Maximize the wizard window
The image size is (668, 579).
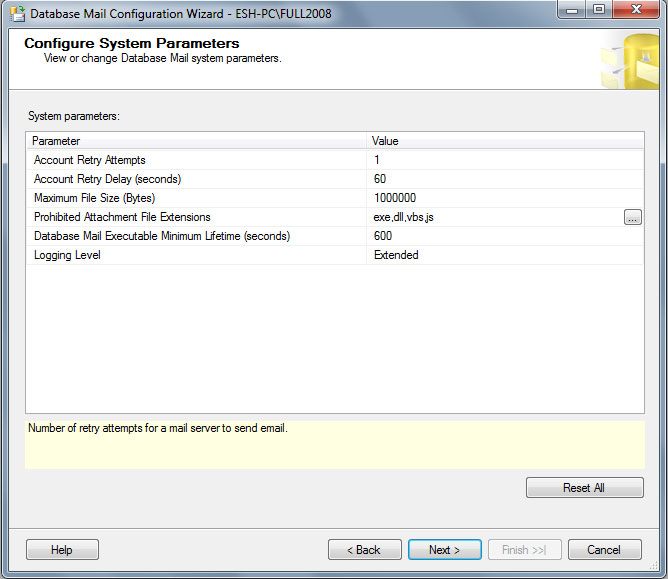599,12
